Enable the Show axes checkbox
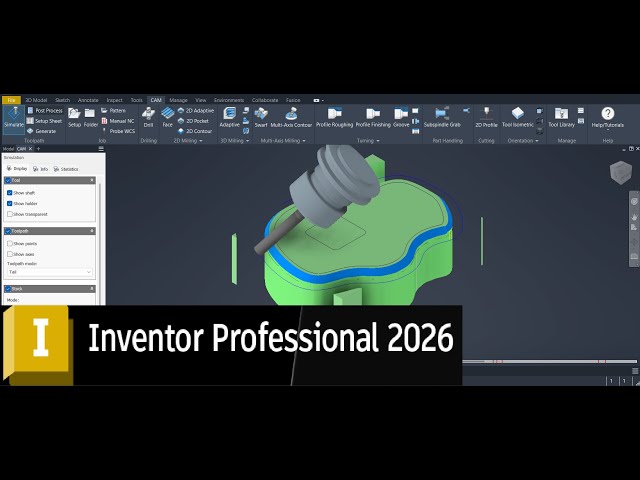The image size is (640, 480). click(x=10, y=254)
